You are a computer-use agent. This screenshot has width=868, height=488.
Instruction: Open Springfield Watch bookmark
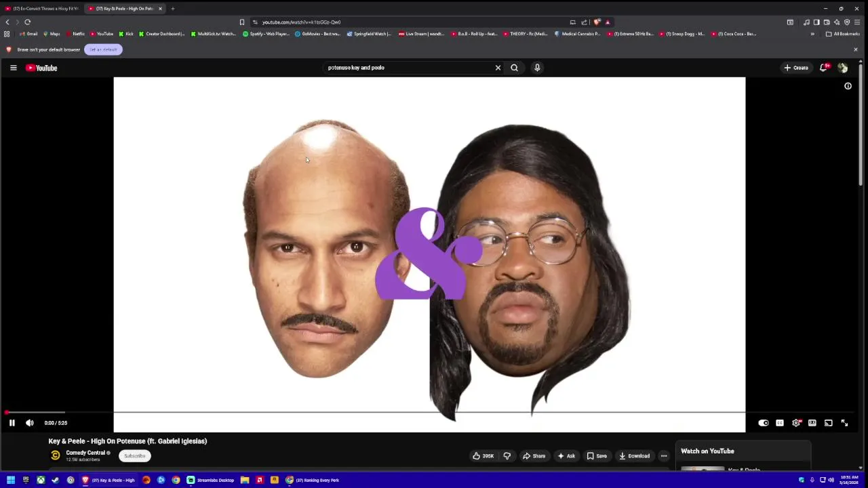click(370, 34)
